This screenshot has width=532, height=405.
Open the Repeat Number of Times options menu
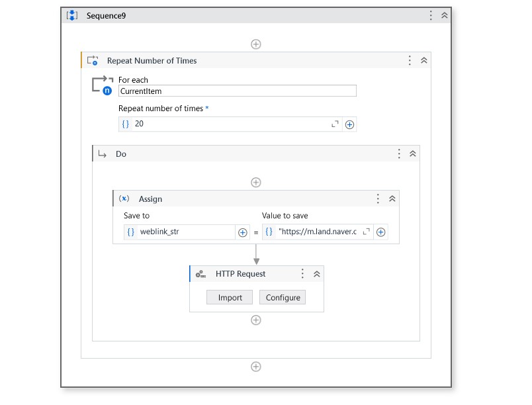(x=410, y=61)
